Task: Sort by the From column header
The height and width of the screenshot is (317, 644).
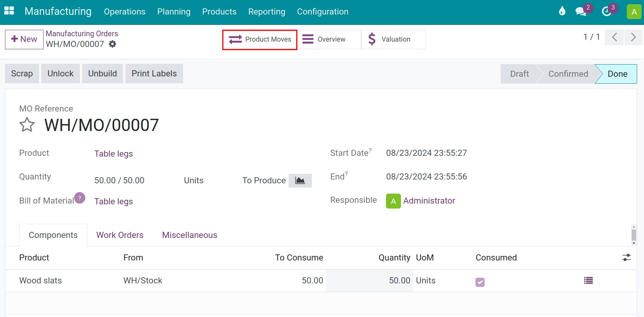Action: 133,258
